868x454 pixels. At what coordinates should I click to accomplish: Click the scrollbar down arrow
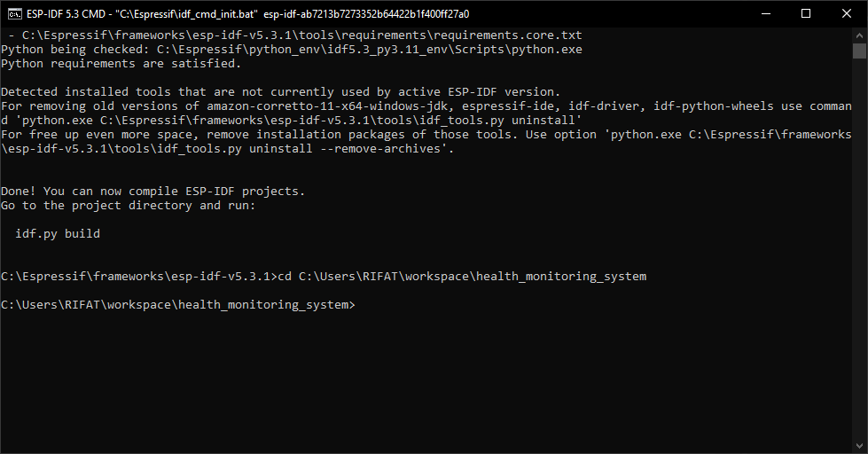pos(859,446)
